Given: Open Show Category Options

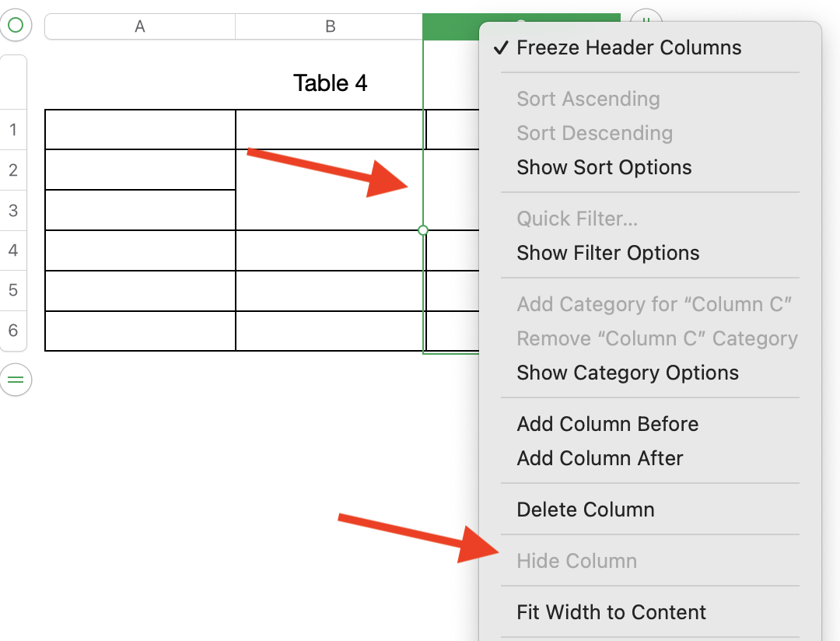Looking at the screenshot, I should pyautogui.click(x=627, y=373).
